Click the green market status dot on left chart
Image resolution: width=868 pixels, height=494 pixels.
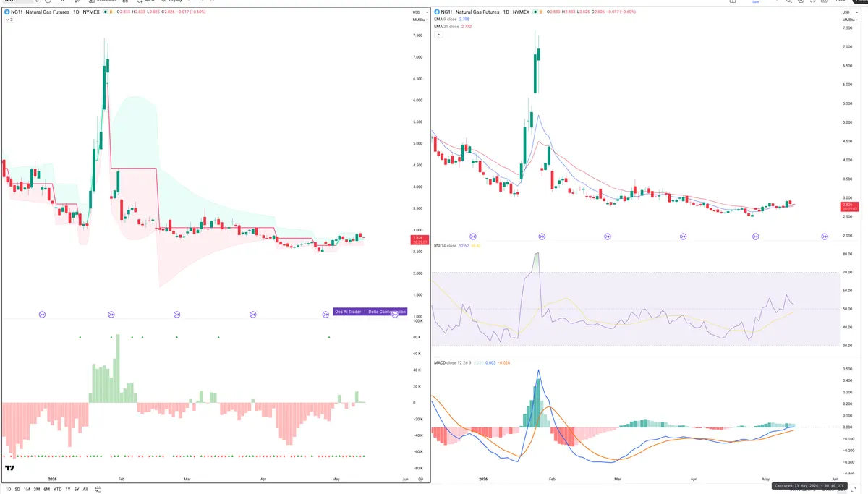(105, 12)
